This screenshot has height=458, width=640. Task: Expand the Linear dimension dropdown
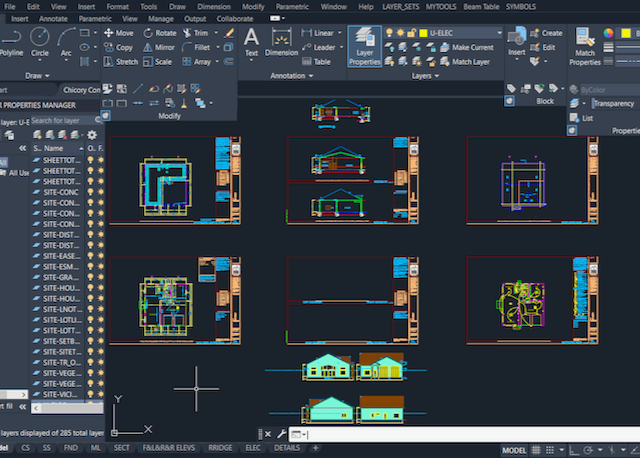[340, 33]
